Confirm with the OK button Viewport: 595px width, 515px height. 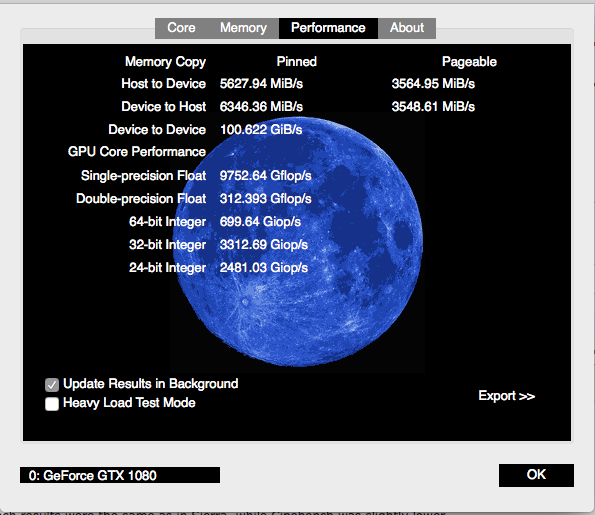coord(536,475)
